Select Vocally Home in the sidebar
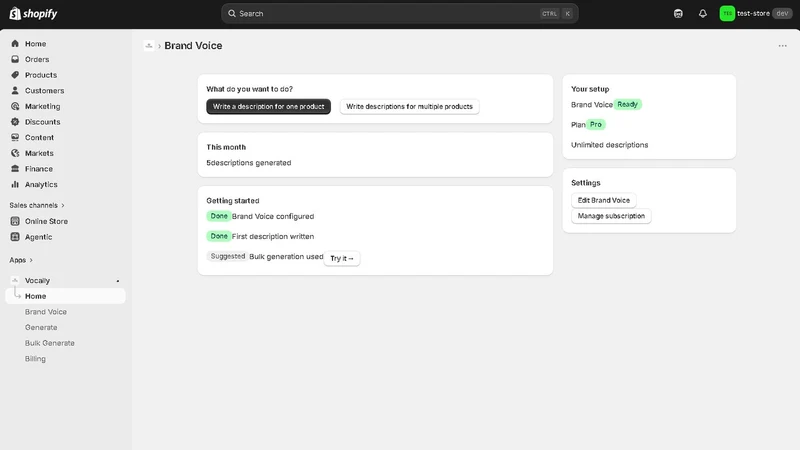The height and width of the screenshot is (450, 800). click(x=65, y=296)
